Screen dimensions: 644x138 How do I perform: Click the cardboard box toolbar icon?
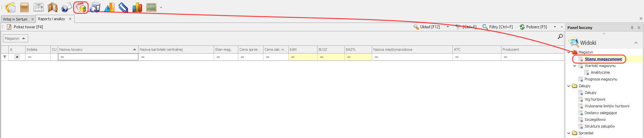point(24,7)
